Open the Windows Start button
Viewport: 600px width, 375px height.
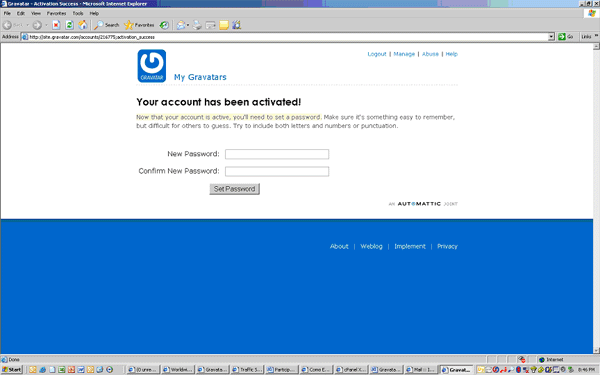click(12, 370)
